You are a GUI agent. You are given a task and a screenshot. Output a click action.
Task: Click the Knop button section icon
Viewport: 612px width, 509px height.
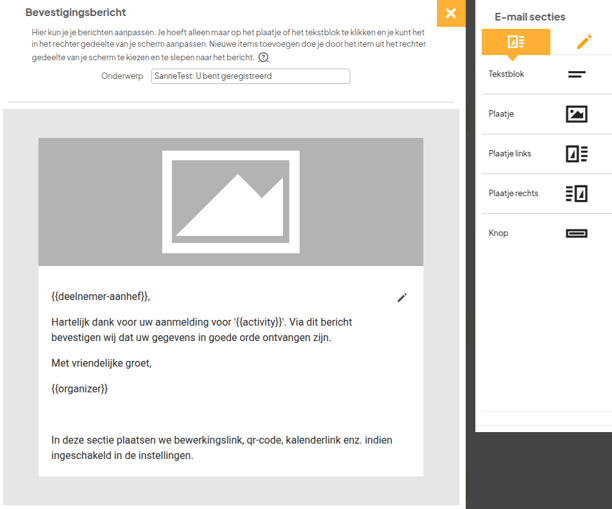coord(576,233)
